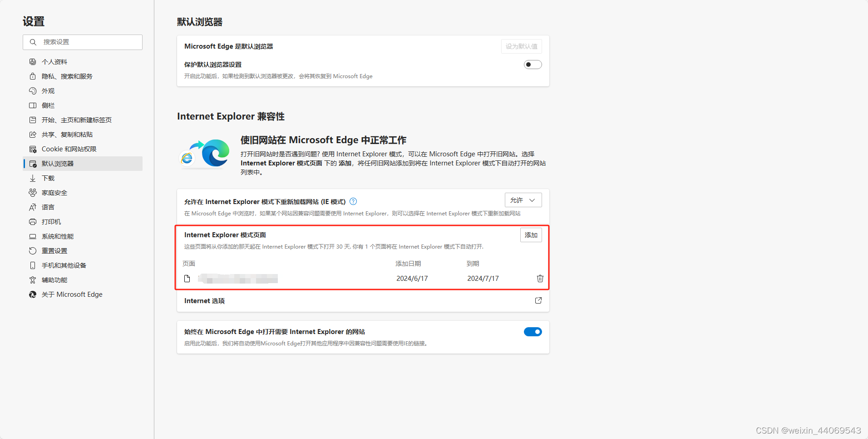The height and width of the screenshot is (439, 868).
Task: Click the 到期 column header
Action: pos(473,264)
